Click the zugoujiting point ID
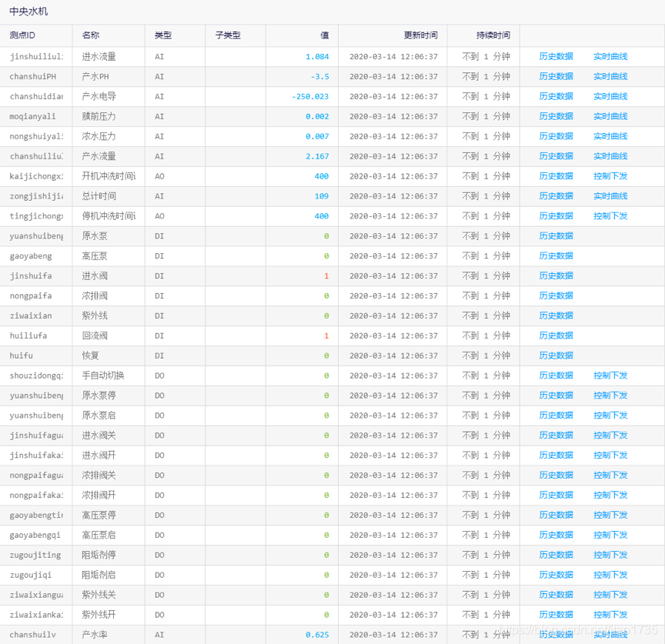665x644 pixels. (x=35, y=555)
